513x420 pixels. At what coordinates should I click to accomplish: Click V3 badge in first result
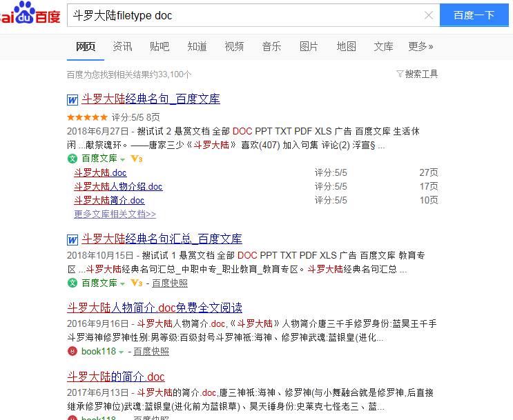pos(137,159)
